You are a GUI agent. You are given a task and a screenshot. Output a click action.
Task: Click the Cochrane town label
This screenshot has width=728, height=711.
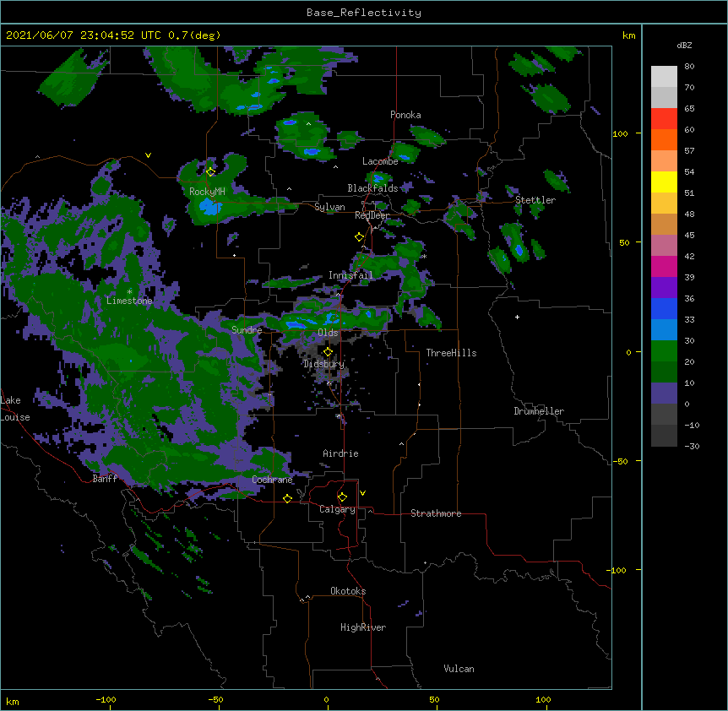click(x=272, y=480)
